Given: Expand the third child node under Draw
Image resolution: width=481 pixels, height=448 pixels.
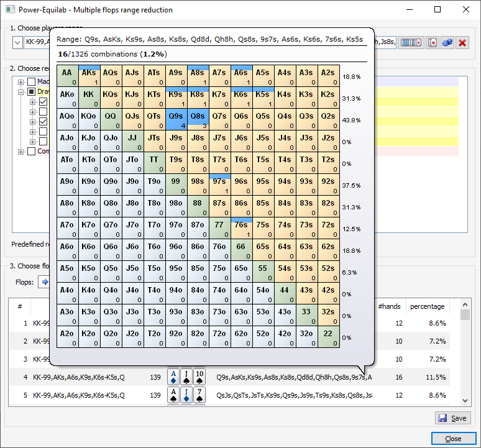Looking at the screenshot, I should click(32, 122).
